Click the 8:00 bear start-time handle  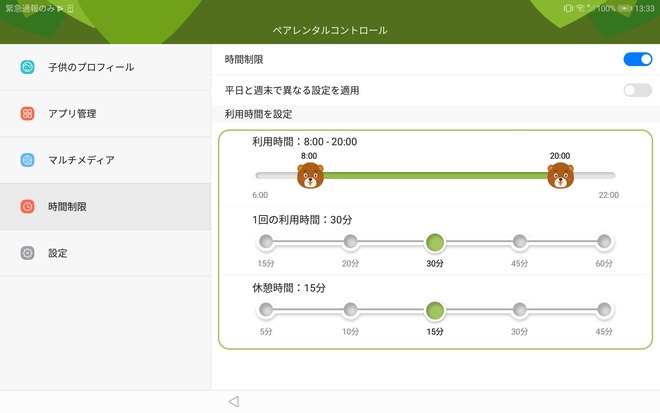[310, 176]
